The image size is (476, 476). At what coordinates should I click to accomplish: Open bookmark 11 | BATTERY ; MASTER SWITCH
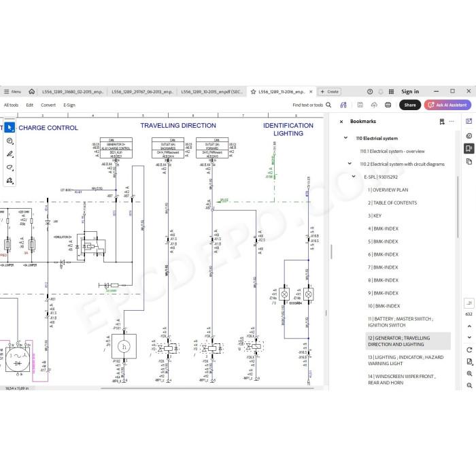tap(401, 322)
